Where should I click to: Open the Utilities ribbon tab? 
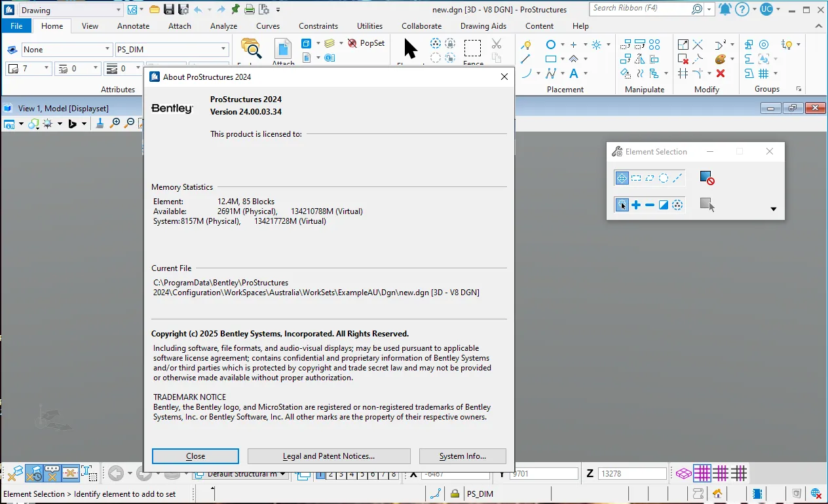(369, 26)
